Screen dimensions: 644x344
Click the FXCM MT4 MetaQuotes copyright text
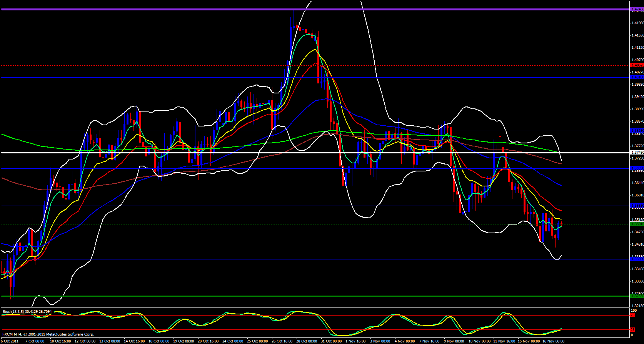coord(48,334)
